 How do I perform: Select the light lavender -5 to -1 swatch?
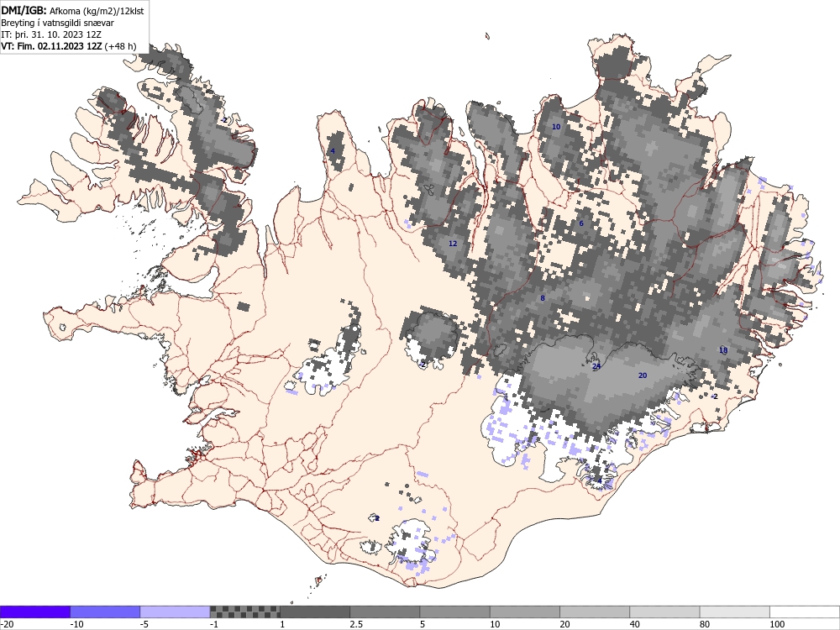point(176,612)
